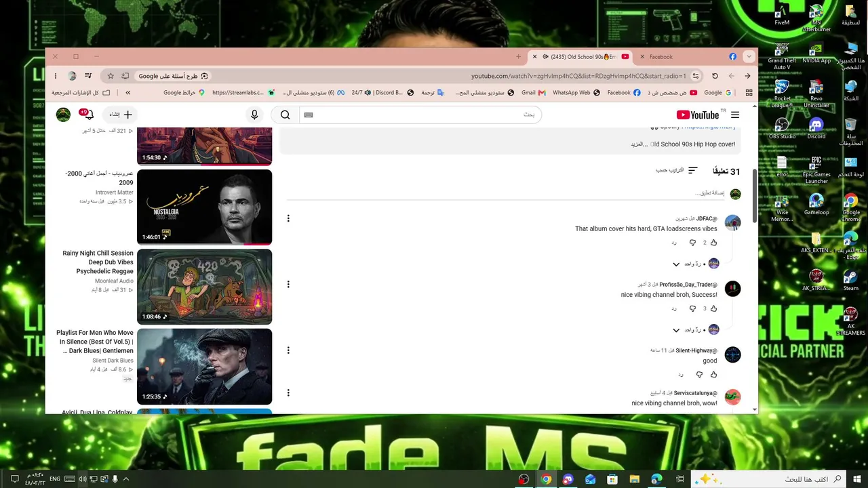Go to the YouTube home logo
The image size is (868, 488).
pyautogui.click(x=697, y=115)
